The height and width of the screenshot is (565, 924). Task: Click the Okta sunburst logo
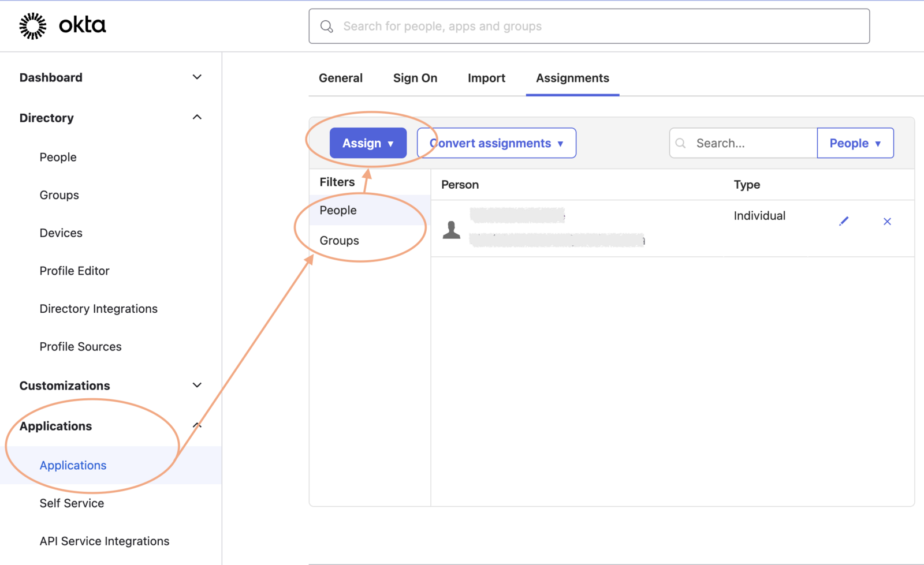(x=33, y=26)
